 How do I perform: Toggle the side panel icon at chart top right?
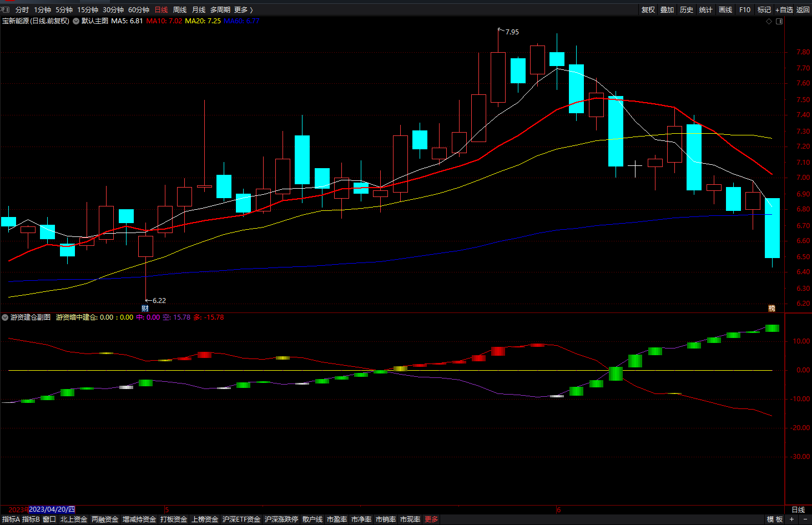click(x=779, y=22)
